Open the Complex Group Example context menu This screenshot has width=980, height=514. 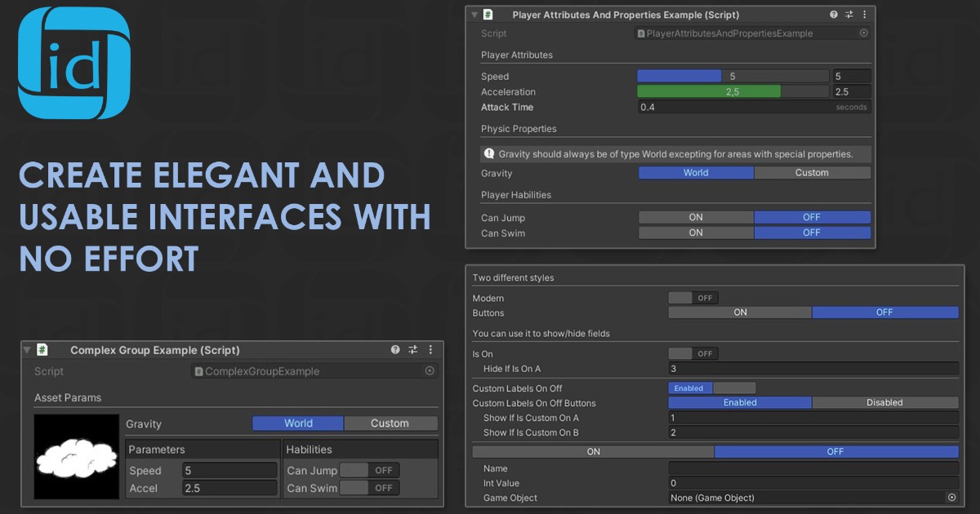pyautogui.click(x=430, y=350)
